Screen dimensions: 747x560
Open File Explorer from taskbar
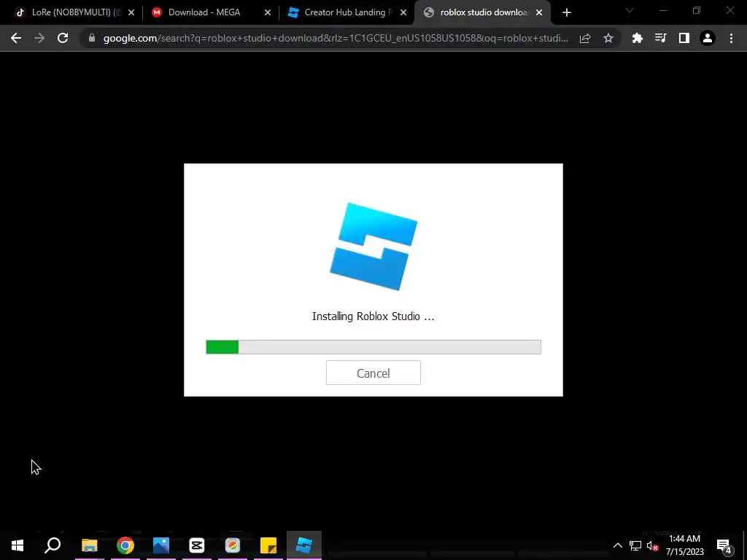89,545
